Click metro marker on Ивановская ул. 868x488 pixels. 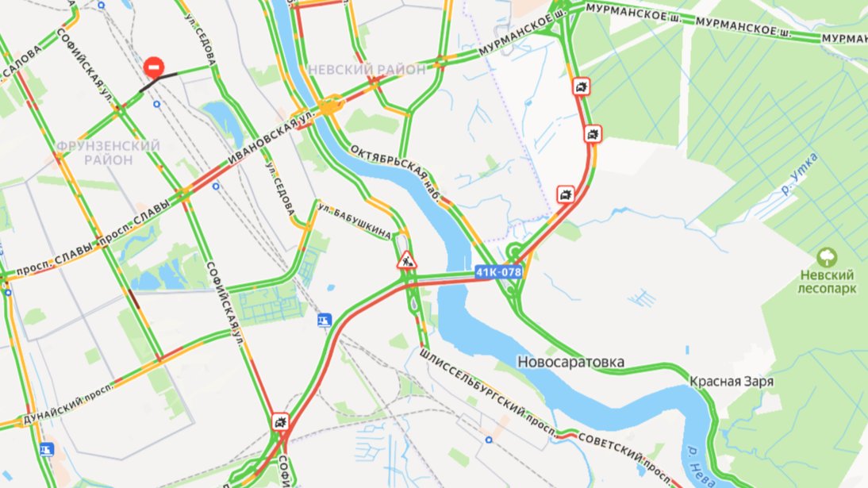tap(216, 186)
